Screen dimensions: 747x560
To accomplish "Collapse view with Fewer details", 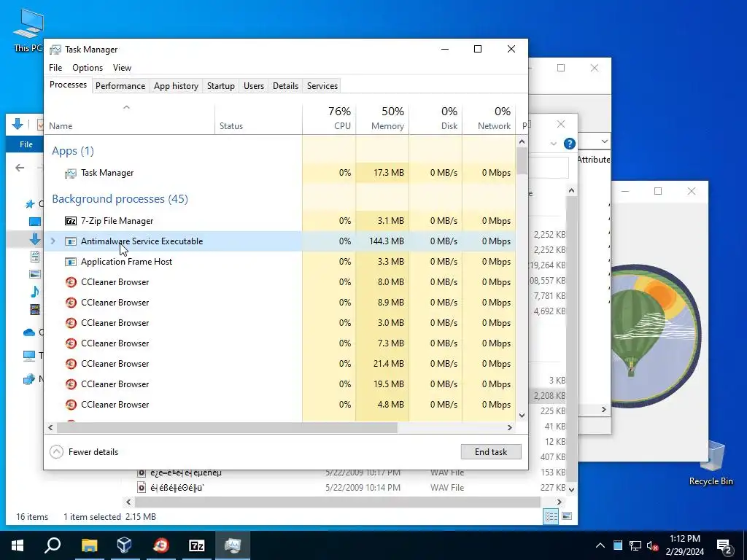I will tap(85, 452).
